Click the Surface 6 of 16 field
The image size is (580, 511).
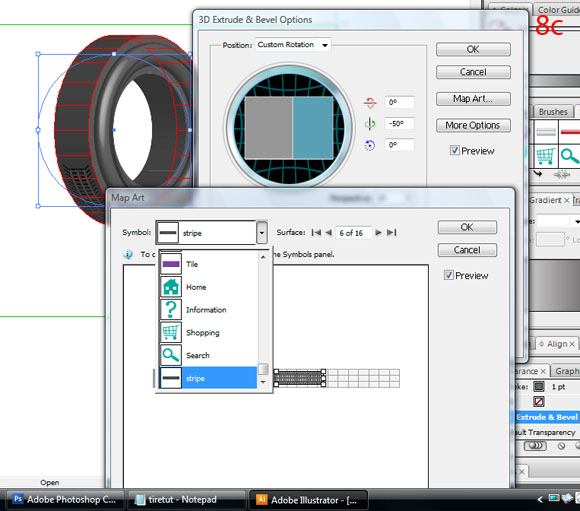353,233
